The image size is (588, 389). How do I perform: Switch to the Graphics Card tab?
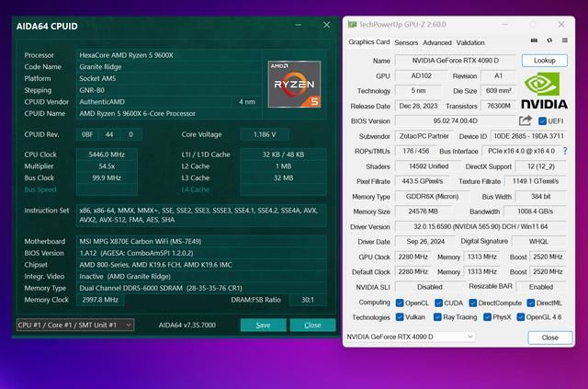click(x=369, y=42)
